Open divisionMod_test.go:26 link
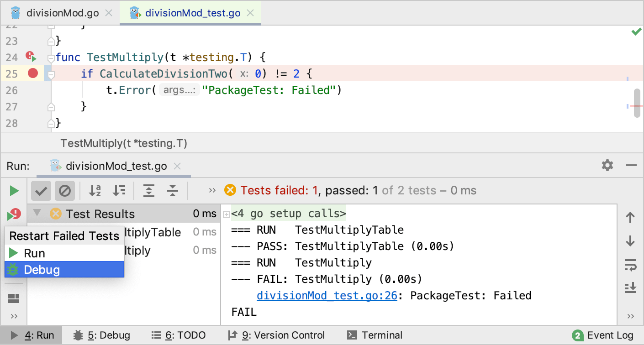Screen dimensions: 644x345 click(327, 296)
